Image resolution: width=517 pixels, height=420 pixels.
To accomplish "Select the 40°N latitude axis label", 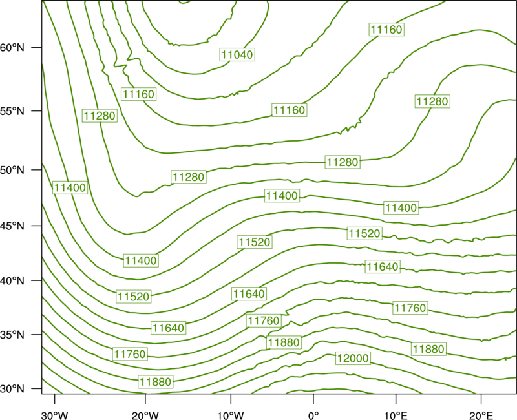I will coord(12,281).
